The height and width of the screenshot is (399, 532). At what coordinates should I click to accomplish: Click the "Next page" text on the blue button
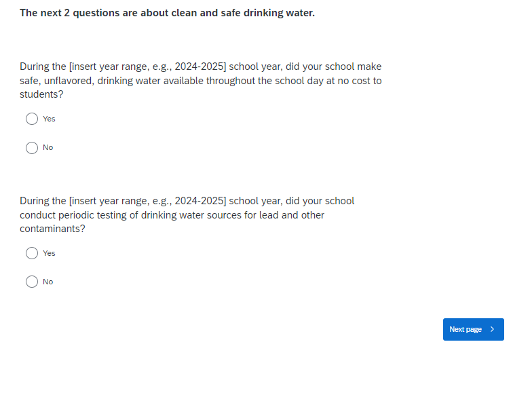click(x=465, y=329)
